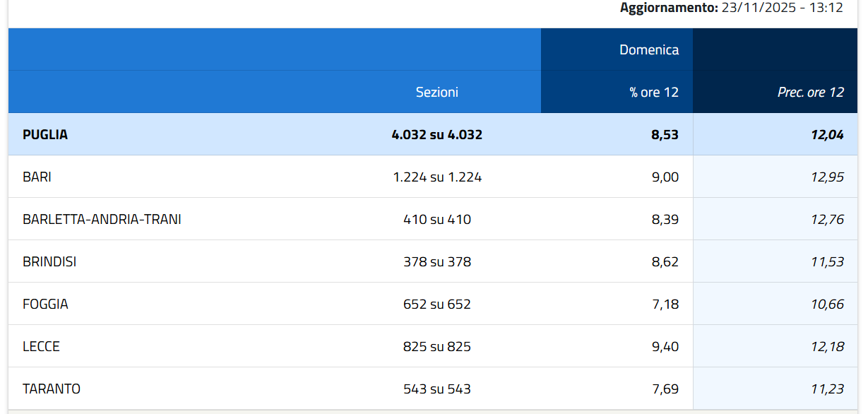Screen dimensions: 868x414
Task: Select the BRINDISI province name
Action: tap(49, 261)
